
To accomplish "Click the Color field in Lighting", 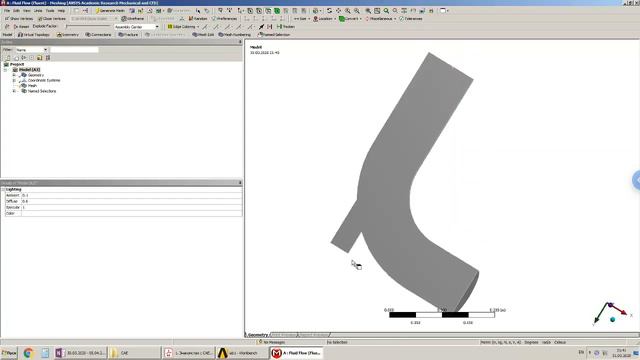I will [x=131, y=213].
